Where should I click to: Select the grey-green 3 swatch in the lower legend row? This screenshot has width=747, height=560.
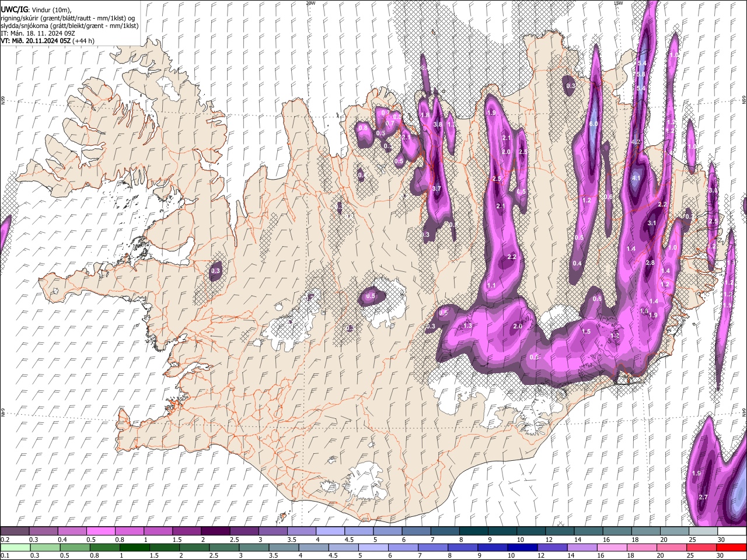point(253,547)
